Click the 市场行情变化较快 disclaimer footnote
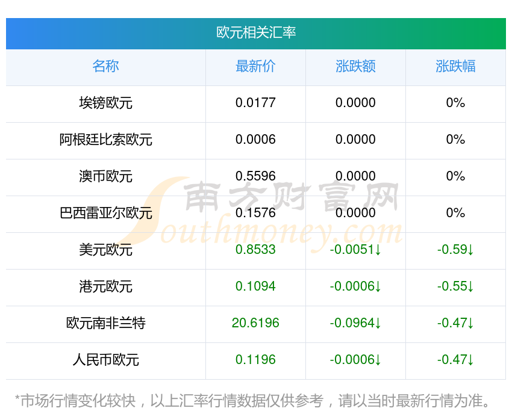This screenshot has width=512, height=420. click(252, 401)
